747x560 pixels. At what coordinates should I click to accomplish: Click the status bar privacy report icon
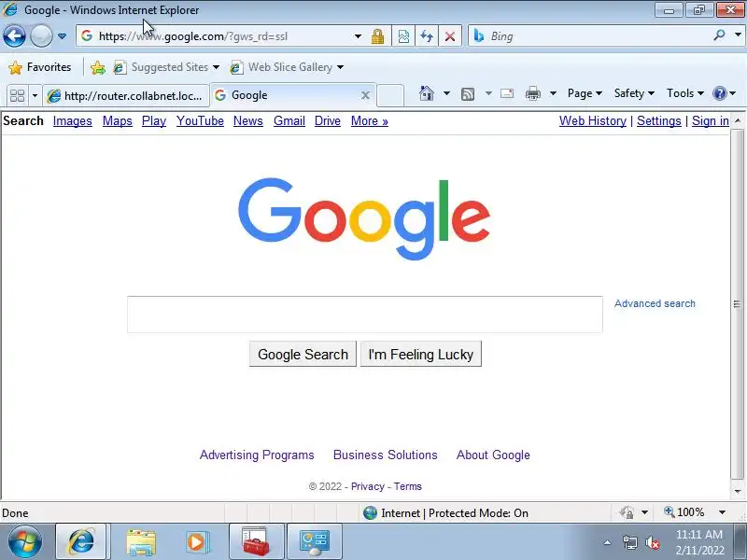pyautogui.click(x=627, y=512)
